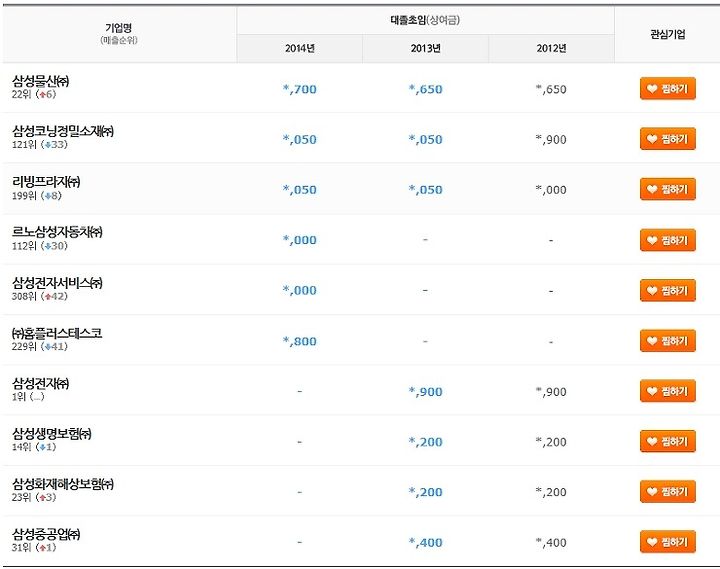Open company name 삼성중공업㈜
This screenshot has width=720, height=569.
[46, 534]
